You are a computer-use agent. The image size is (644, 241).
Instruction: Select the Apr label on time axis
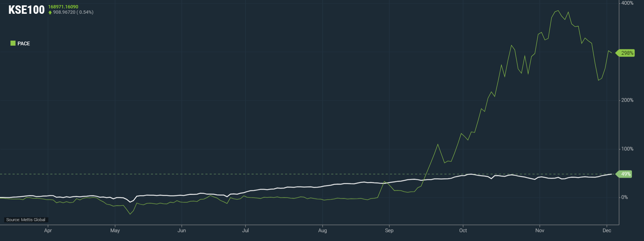point(48,231)
